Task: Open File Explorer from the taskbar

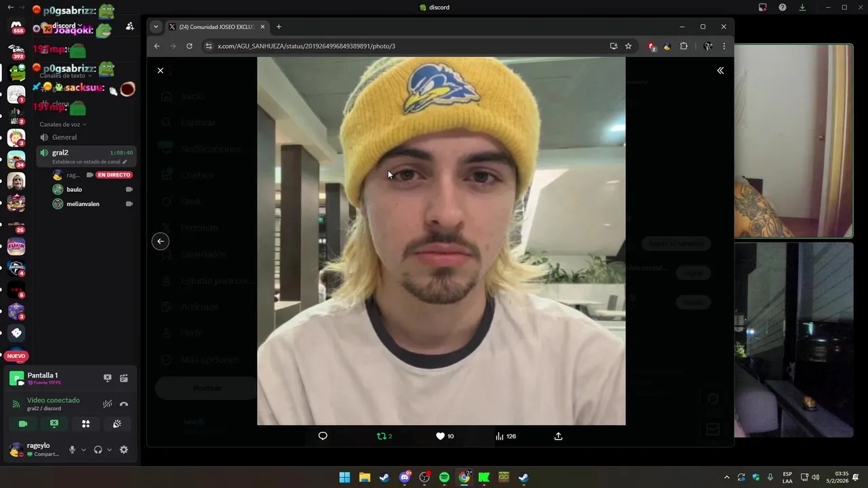Action: 364,477
